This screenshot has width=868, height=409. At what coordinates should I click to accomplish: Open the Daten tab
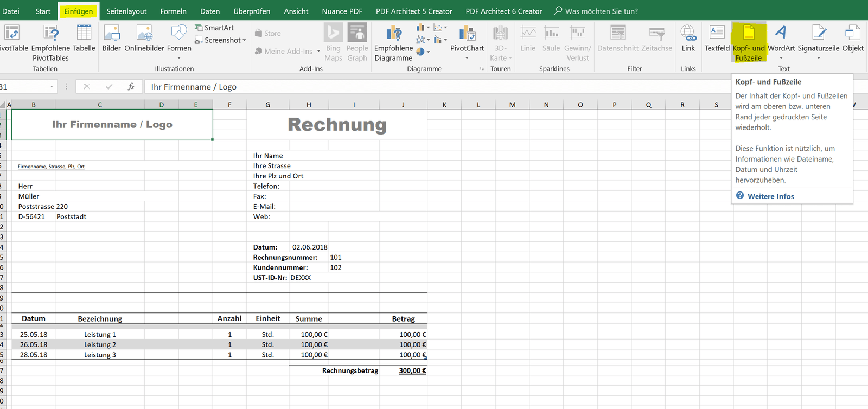[210, 11]
